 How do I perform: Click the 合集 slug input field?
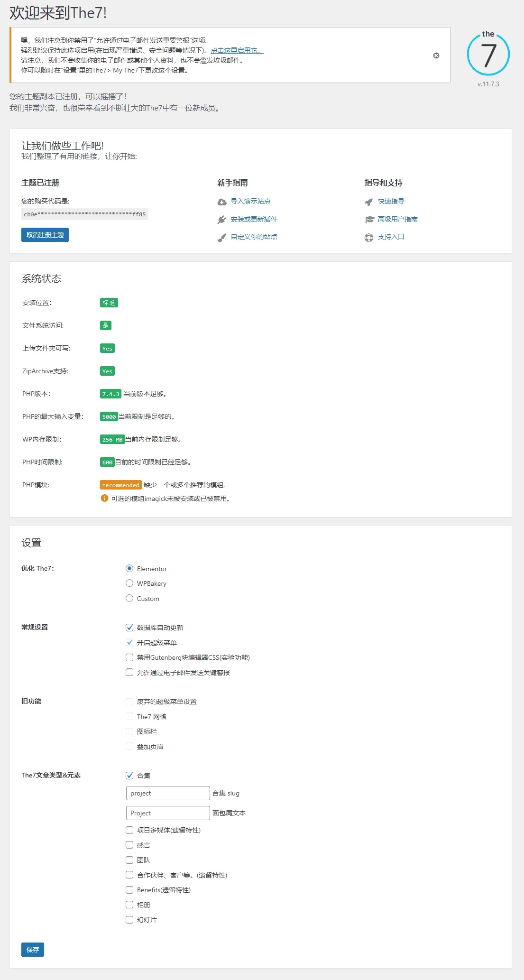tap(168, 793)
